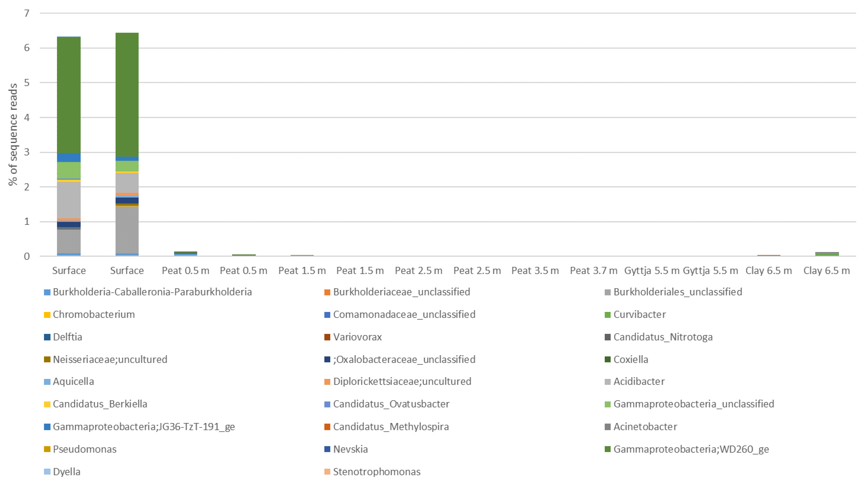Select the Delftia legend color square
The image size is (868, 484).
coord(47,337)
